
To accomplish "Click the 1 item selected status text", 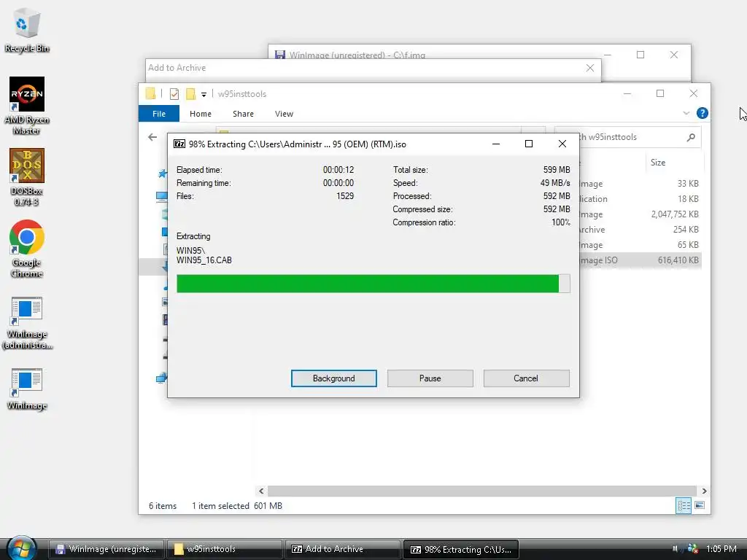I will coord(220,506).
